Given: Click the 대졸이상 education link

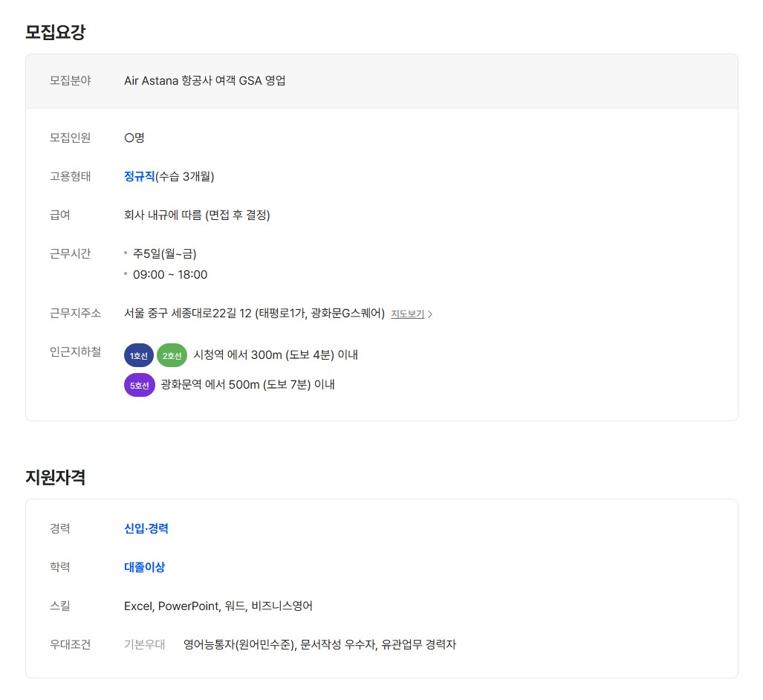Looking at the screenshot, I should (144, 567).
